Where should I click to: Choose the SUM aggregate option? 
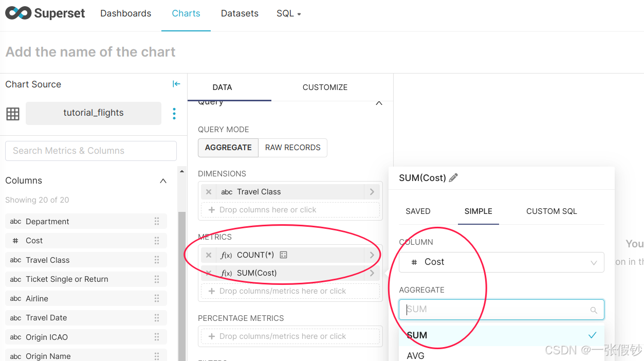pos(417,335)
